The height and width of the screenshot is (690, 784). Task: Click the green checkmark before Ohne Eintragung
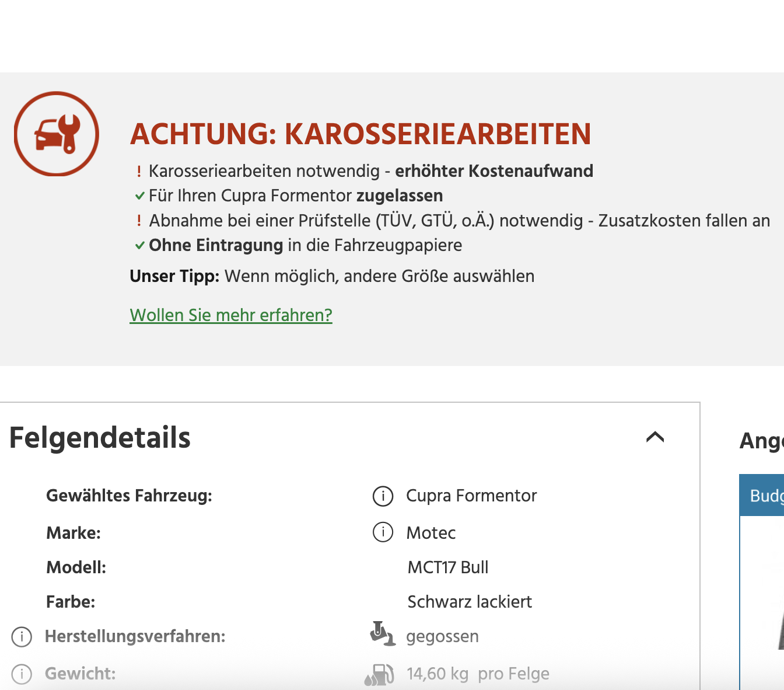(139, 245)
